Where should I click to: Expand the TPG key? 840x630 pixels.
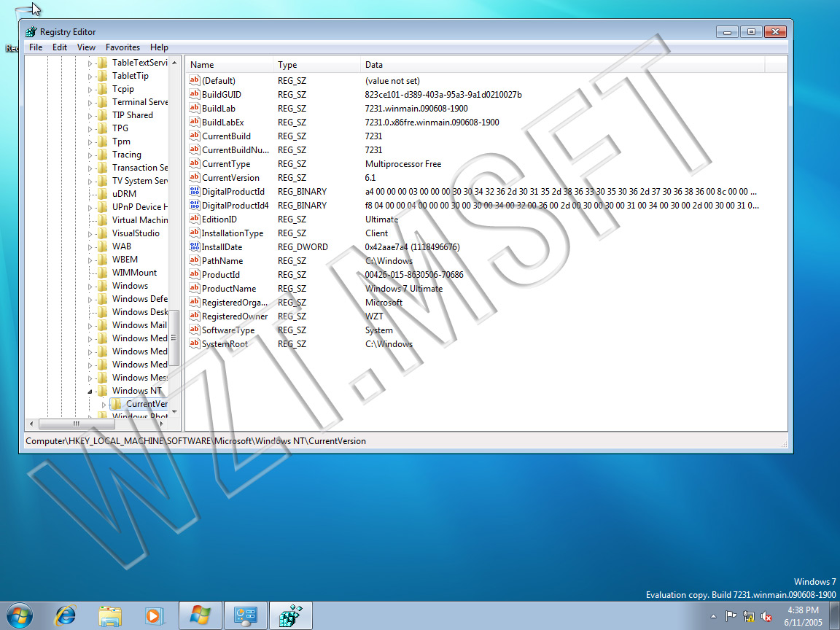pyautogui.click(x=90, y=128)
